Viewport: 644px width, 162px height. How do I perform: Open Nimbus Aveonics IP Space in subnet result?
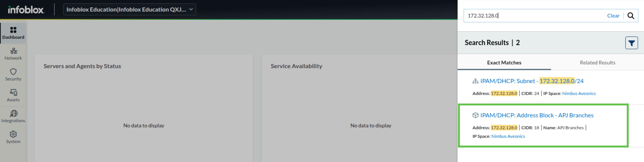pos(579,93)
